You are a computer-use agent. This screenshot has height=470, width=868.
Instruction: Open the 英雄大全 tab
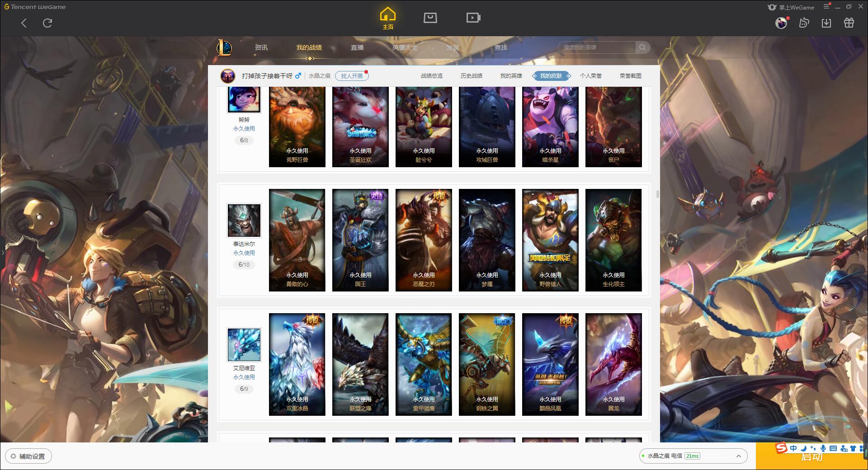(405, 47)
